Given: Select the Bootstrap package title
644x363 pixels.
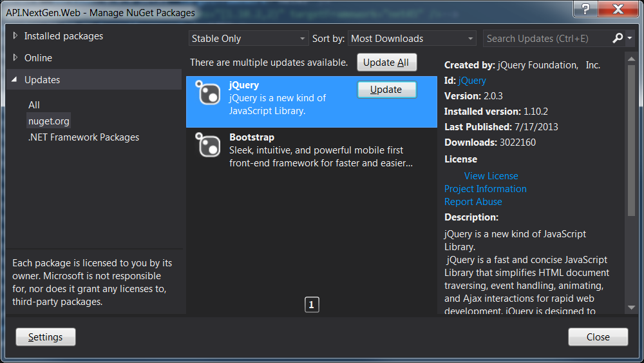Looking at the screenshot, I should click(252, 137).
